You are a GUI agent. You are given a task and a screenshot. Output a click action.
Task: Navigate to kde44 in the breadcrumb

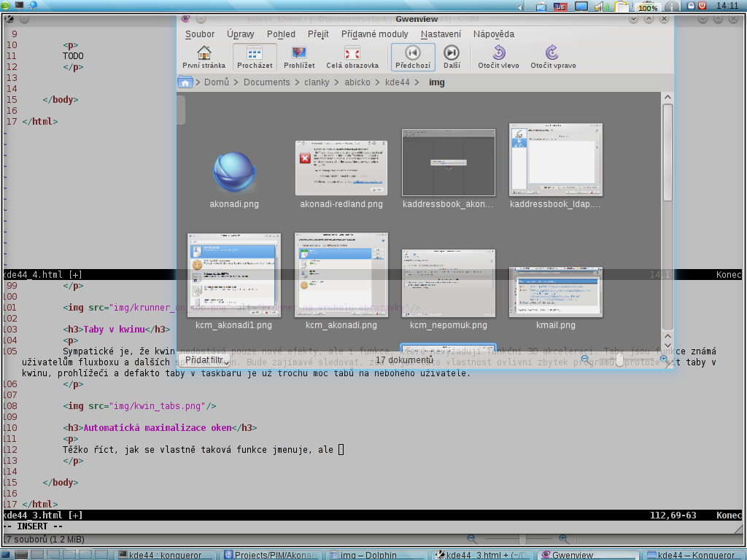(x=398, y=82)
